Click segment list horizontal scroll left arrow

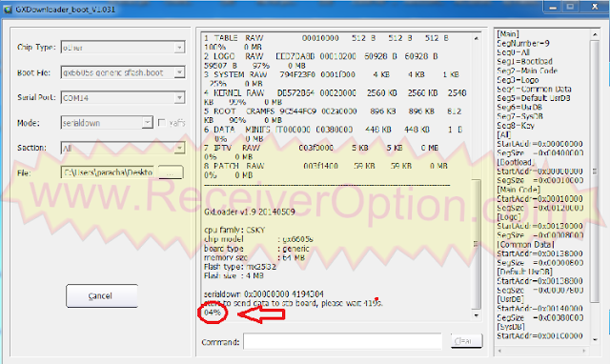pos(500,351)
